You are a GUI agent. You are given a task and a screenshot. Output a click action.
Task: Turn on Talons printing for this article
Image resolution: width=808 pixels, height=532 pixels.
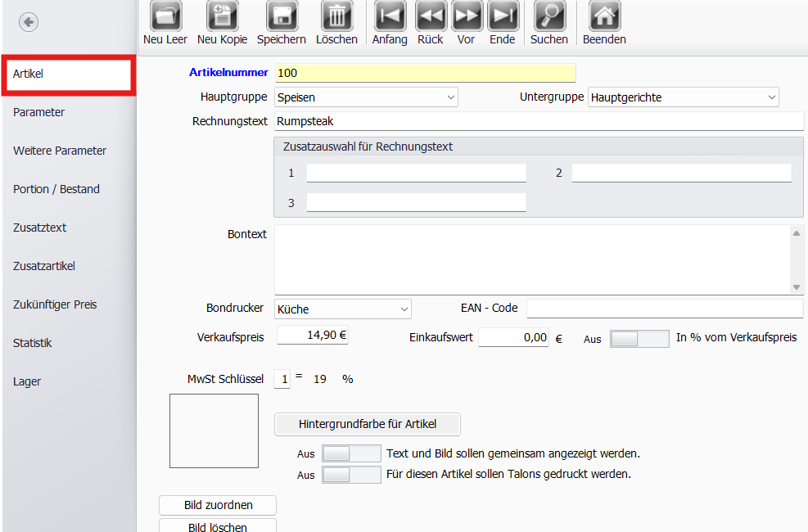pos(351,475)
